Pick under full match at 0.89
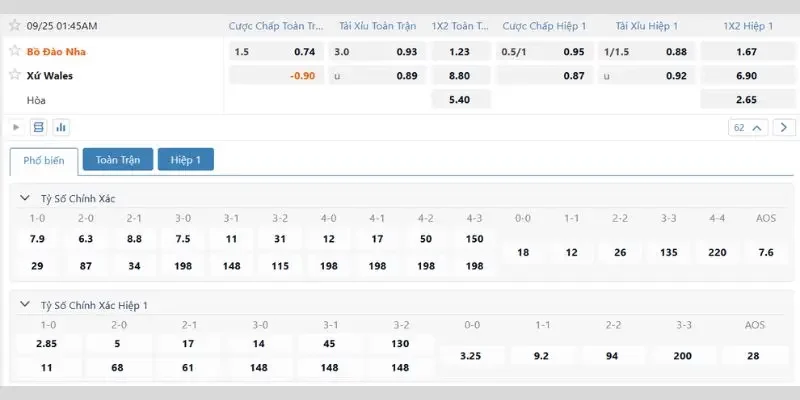This screenshot has height=400, width=800. (x=378, y=76)
